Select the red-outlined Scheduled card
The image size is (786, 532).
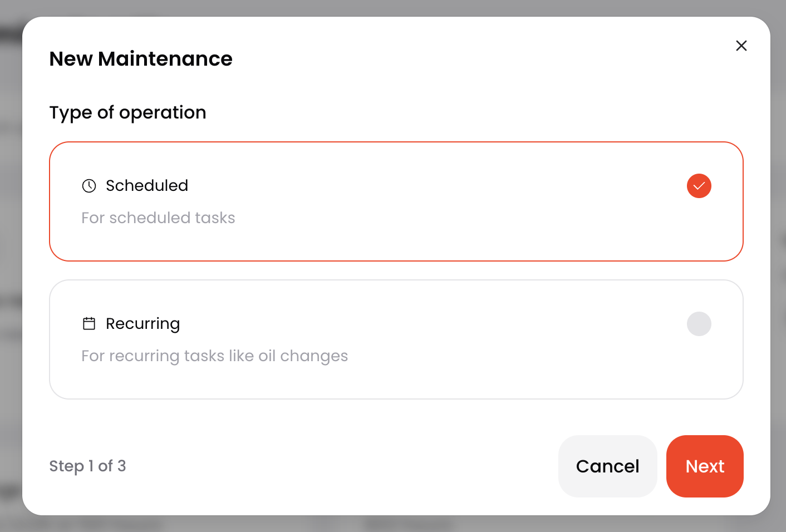(x=396, y=239)
